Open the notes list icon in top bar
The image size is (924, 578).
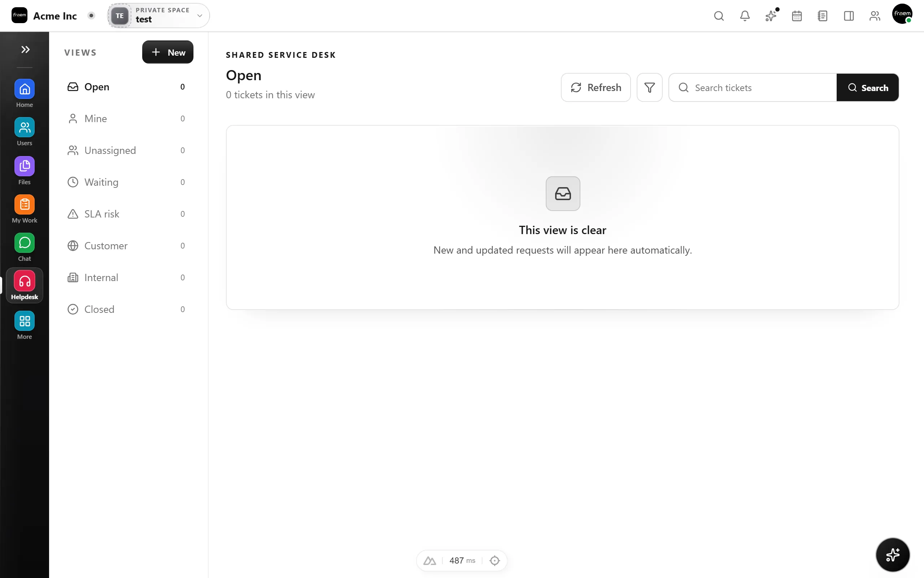click(x=823, y=16)
